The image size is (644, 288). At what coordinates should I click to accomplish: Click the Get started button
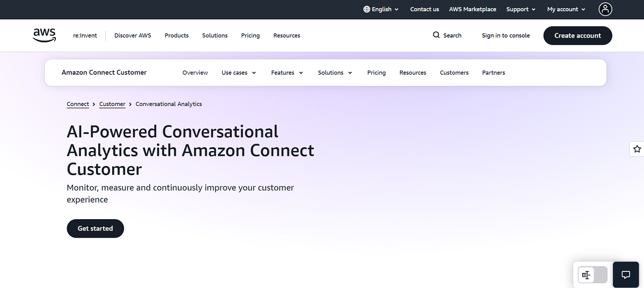pos(95,228)
